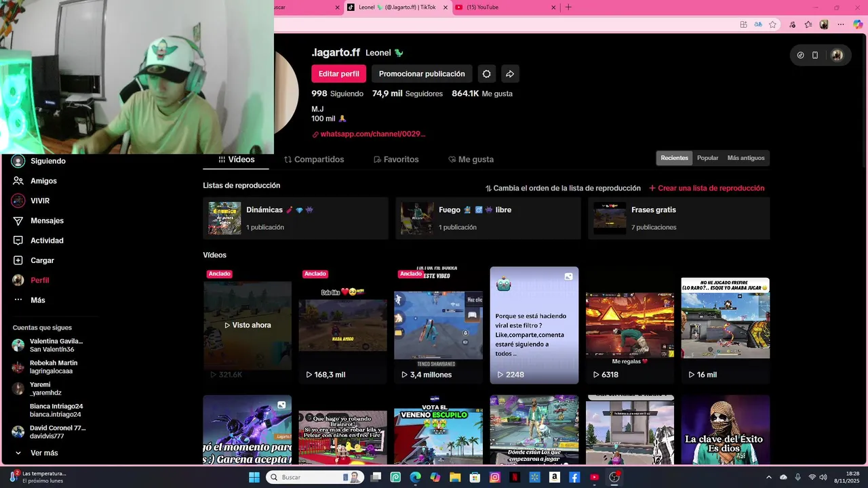Switch to the Videos tab

(236, 159)
